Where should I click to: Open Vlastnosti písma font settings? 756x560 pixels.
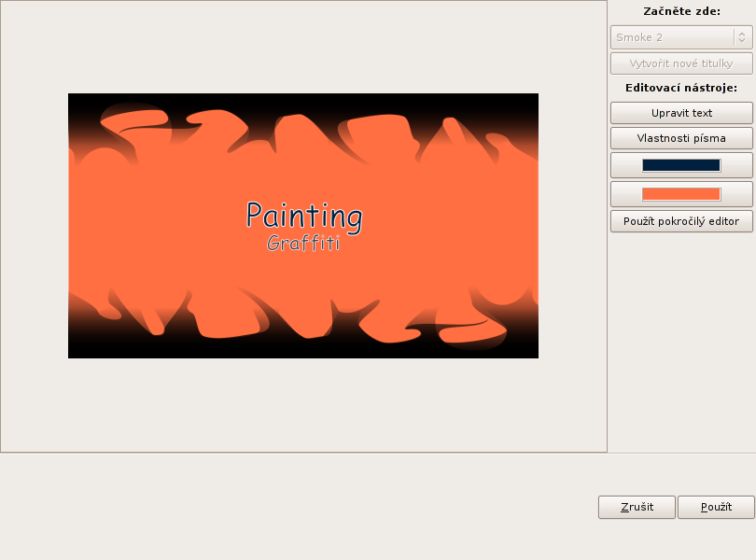click(681, 138)
